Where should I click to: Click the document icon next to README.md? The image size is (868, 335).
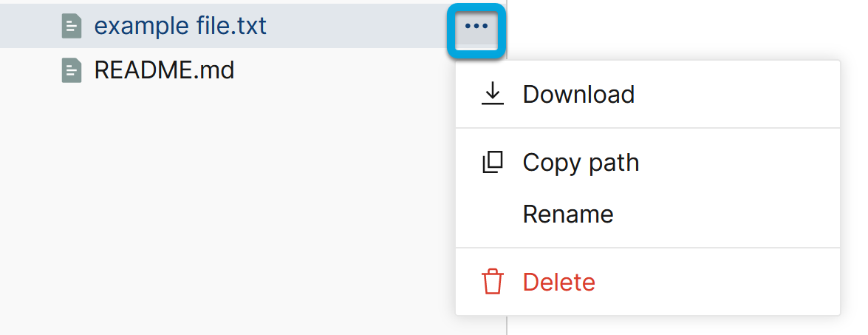(72, 71)
